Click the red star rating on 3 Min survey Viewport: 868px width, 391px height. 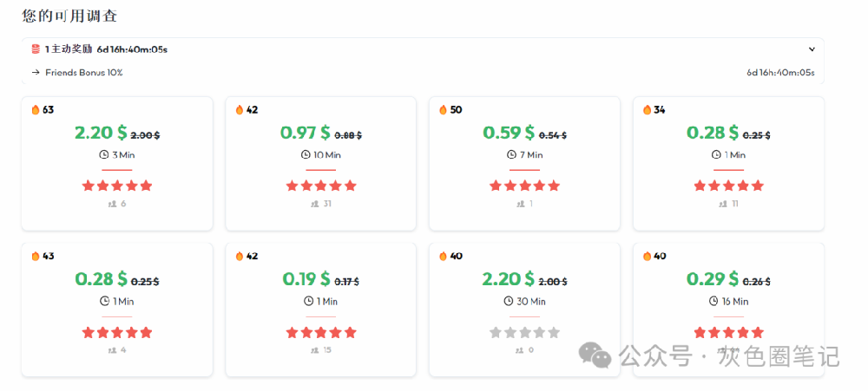(117, 186)
